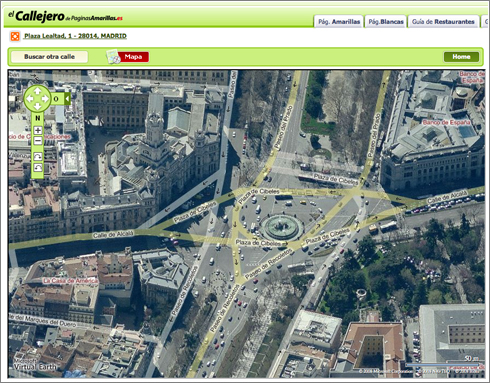This screenshot has width=490, height=383.
Task: Select the N orientation label below the compass
Action: pos(38,118)
